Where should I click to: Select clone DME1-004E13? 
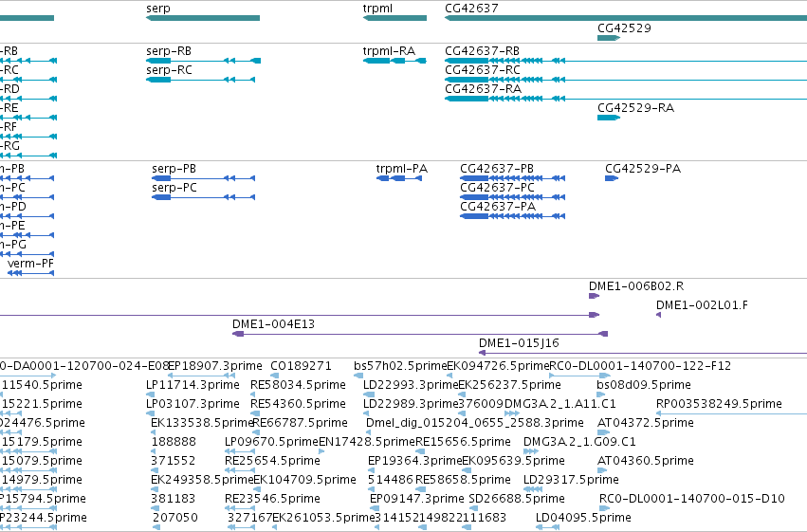420,334
